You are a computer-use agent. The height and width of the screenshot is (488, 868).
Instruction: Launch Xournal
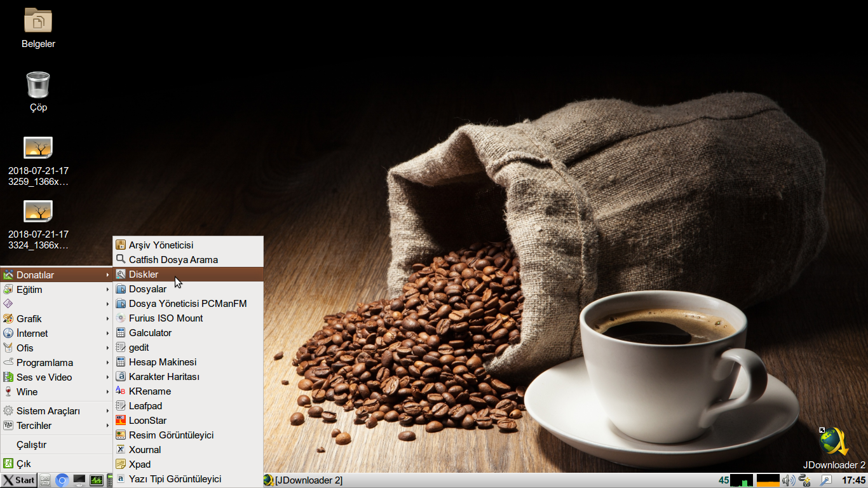coord(188,450)
